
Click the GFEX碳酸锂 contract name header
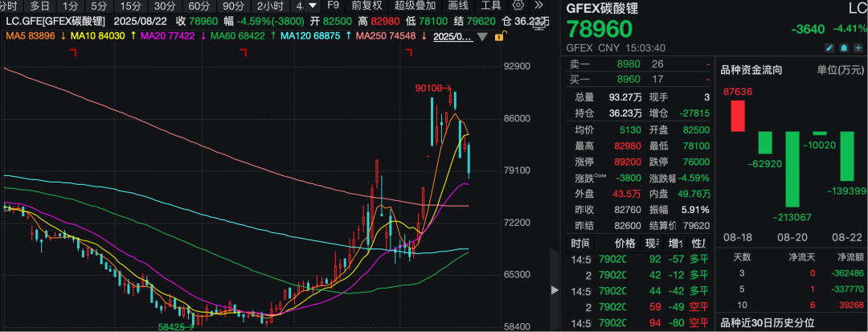602,7
